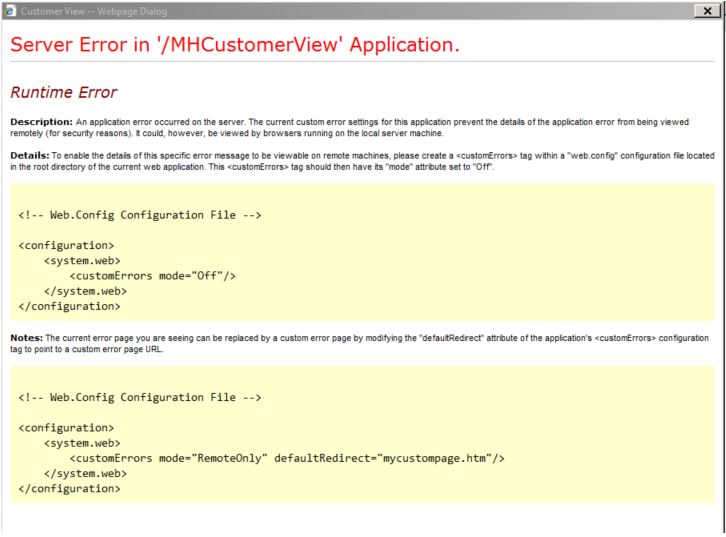This screenshot has height=537, width=726.
Task: Click the opening configuration tag in second code block
Action: click(x=67, y=428)
